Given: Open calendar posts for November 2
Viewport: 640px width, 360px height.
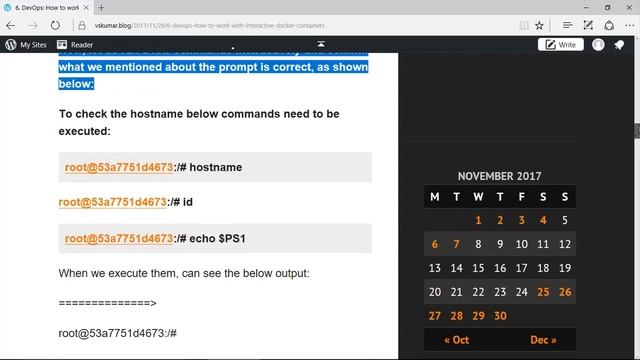Looking at the screenshot, I should (500, 220).
